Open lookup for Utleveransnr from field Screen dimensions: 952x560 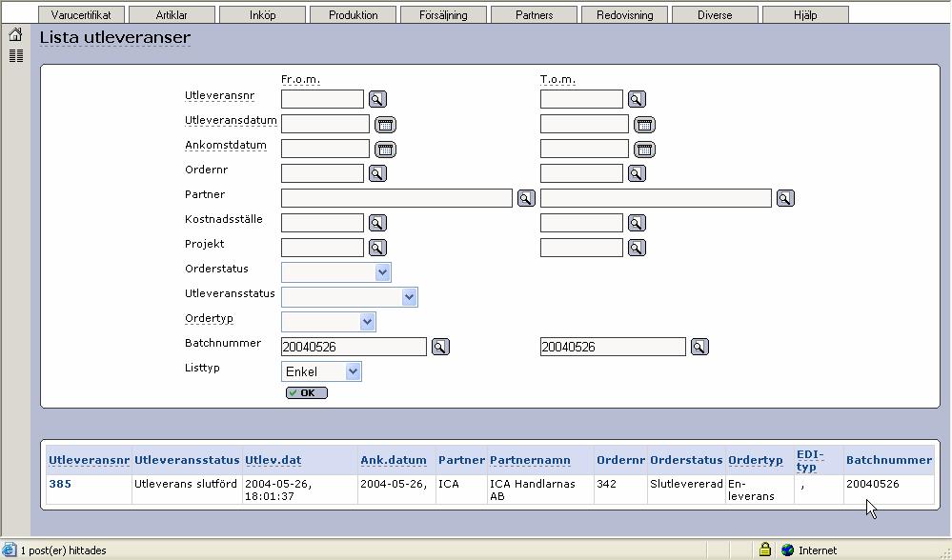[377, 99]
